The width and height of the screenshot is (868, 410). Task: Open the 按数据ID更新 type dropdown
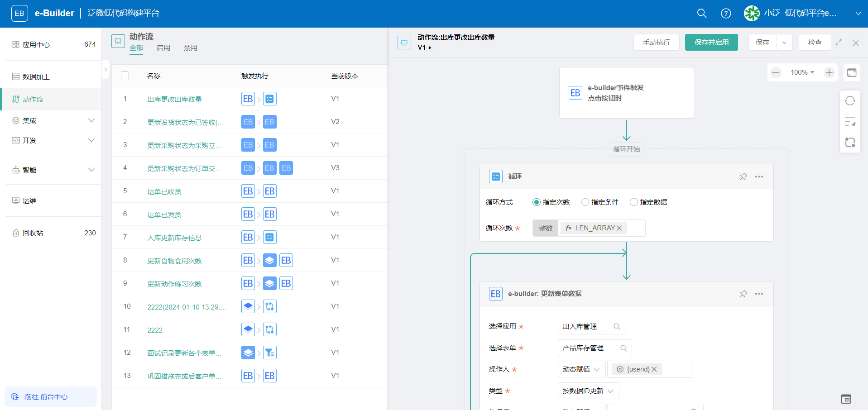point(588,391)
